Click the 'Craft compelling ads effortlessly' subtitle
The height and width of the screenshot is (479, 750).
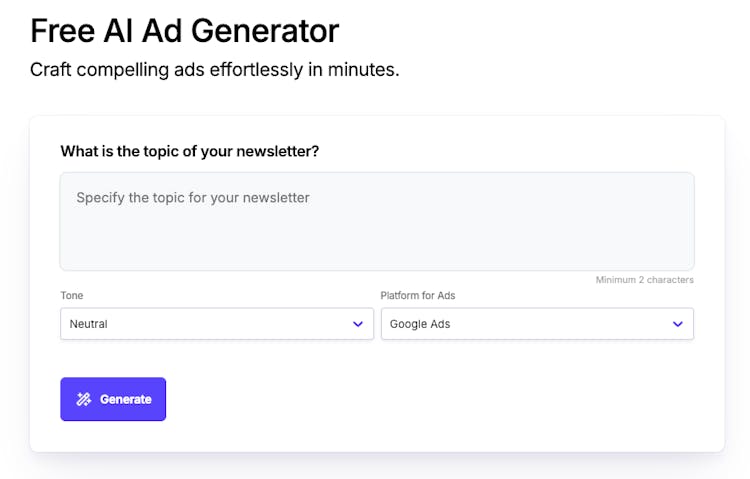point(214,70)
